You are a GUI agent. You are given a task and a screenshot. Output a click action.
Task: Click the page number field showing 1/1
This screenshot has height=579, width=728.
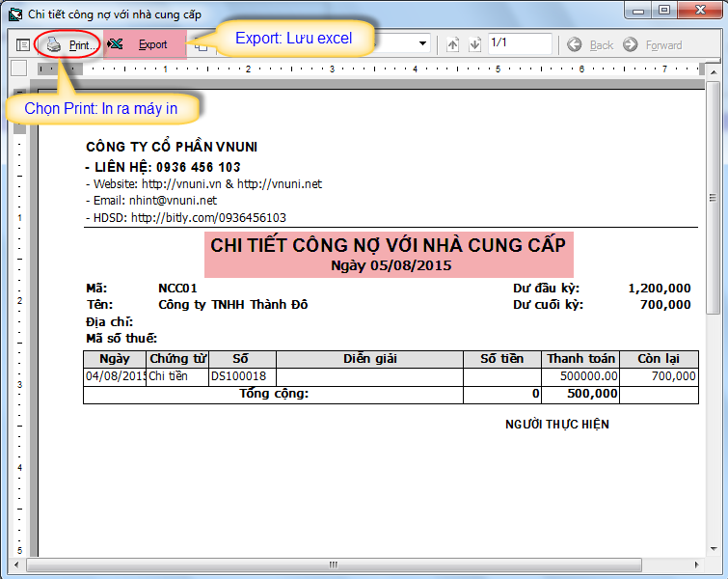tap(520, 44)
